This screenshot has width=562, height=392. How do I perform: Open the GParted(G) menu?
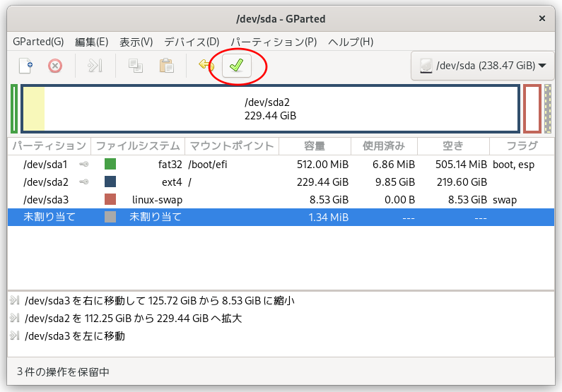click(38, 42)
